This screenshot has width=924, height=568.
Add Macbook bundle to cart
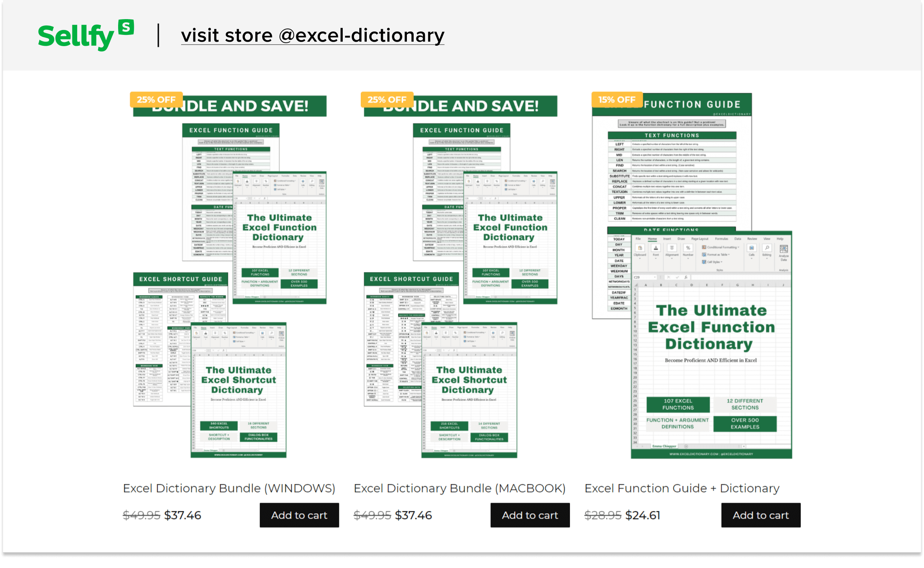point(530,515)
